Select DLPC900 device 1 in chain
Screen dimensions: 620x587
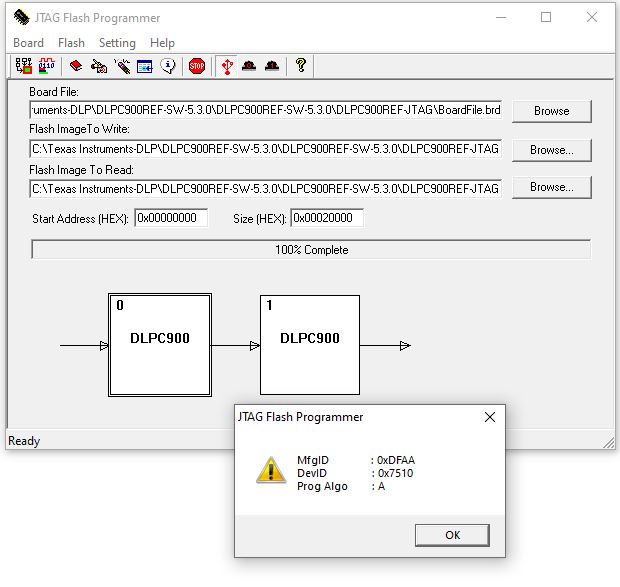(310, 345)
